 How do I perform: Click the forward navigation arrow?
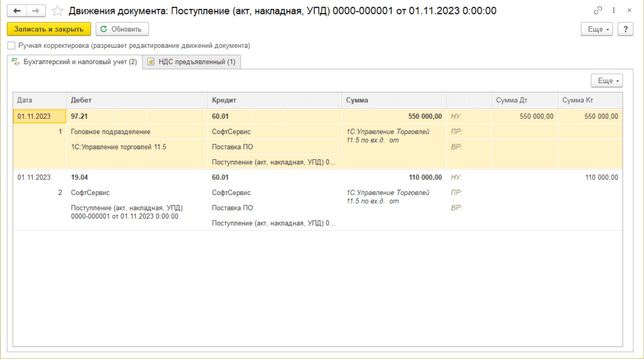[36, 11]
